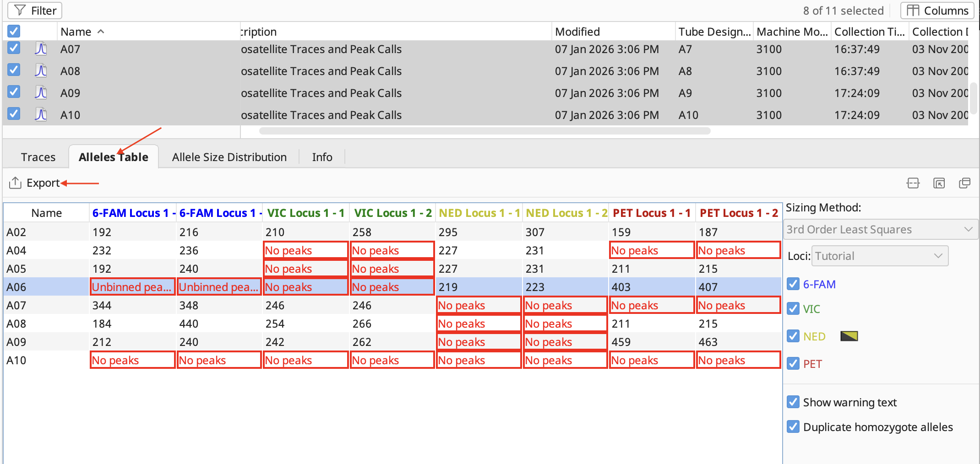Image resolution: width=980 pixels, height=464 pixels.
Task: Open the Sizing Method dropdown
Action: click(x=880, y=229)
